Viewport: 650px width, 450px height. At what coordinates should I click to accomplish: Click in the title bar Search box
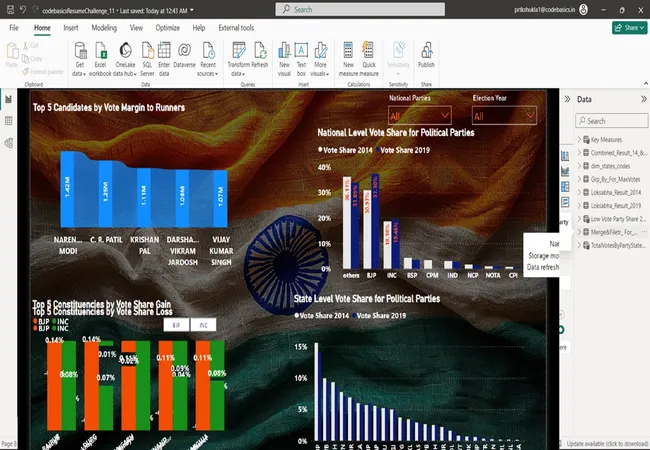[360, 10]
